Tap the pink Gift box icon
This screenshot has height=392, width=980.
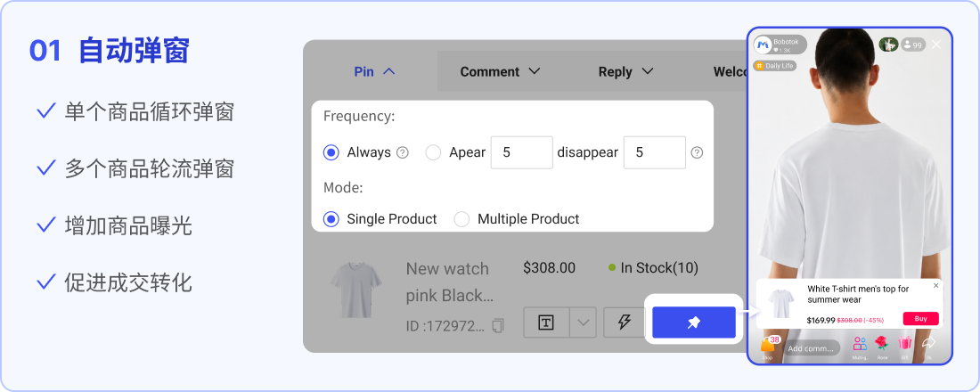click(x=905, y=344)
